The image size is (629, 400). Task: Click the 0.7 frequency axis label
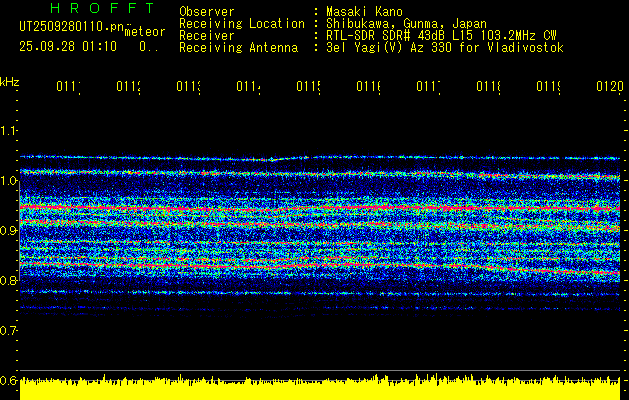pos(8,331)
